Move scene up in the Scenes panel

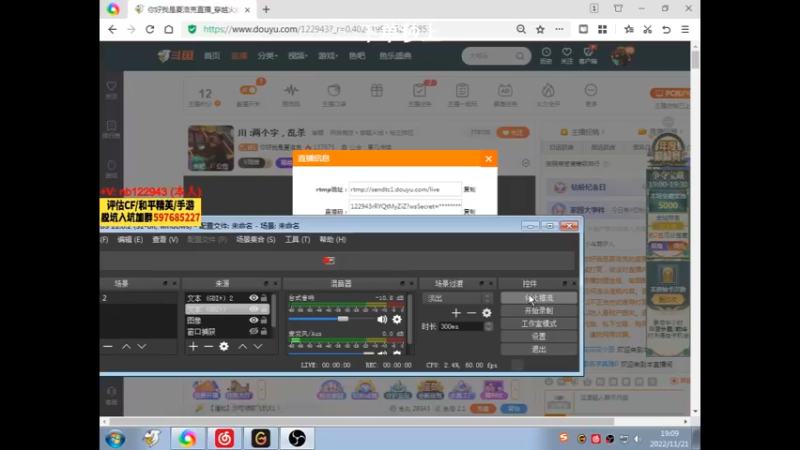[126, 346]
